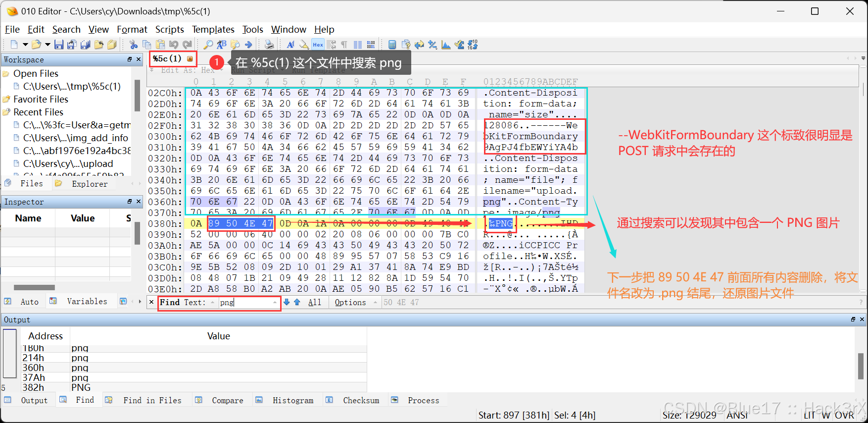The height and width of the screenshot is (423, 868).
Task: Switch to the Explorer workspace tab
Action: tap(84, 184)
